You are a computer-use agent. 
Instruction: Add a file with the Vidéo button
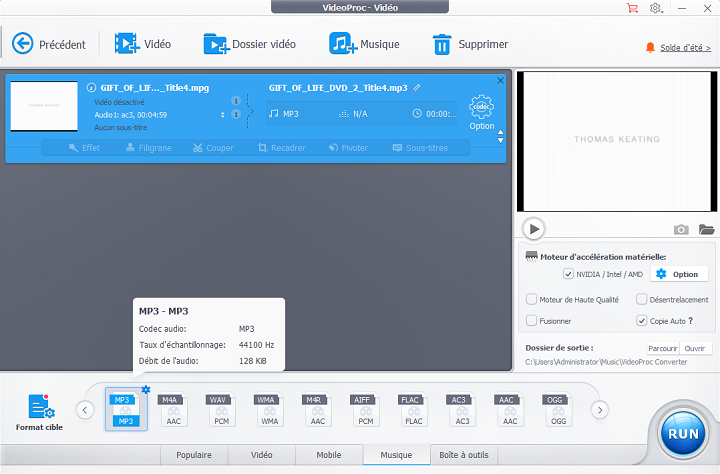(142, 44)
